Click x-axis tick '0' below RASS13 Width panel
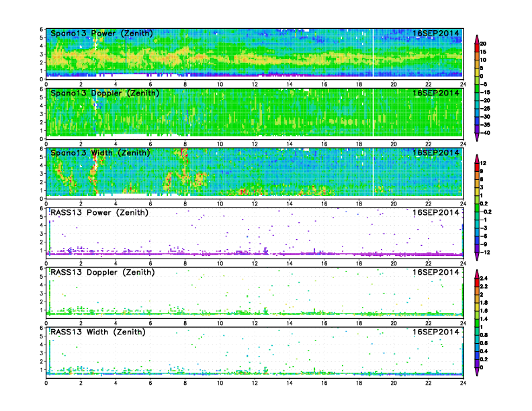The height and width of the screenshot is (411, 532). (46, 383)
